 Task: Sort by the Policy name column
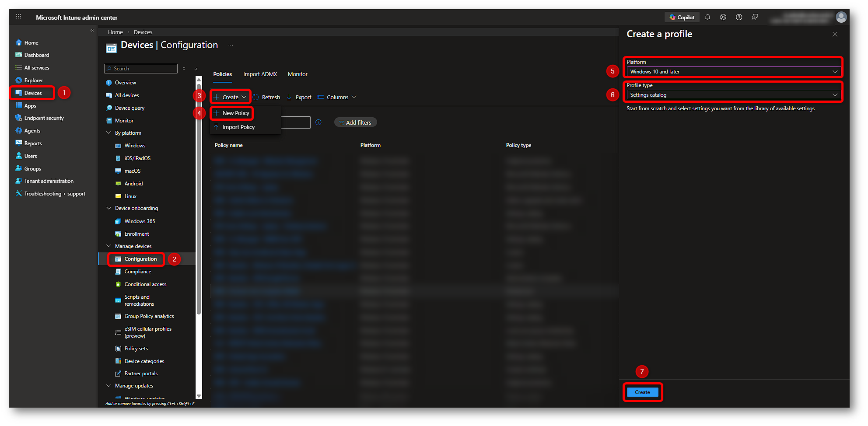click(229, 145)
